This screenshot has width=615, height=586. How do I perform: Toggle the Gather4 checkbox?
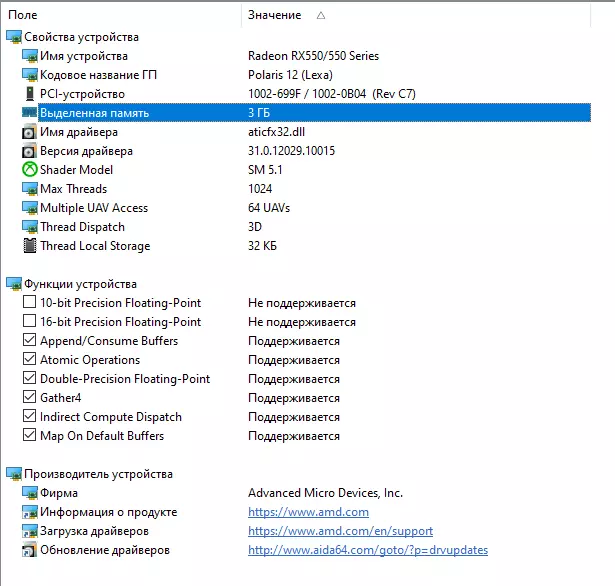tap(29, 398)
